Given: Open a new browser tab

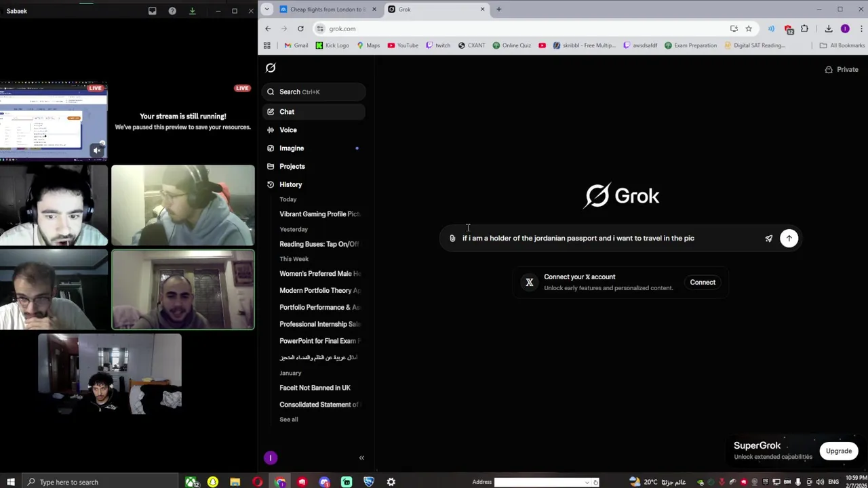Looking at the screenshot, I should click(499, 9).
